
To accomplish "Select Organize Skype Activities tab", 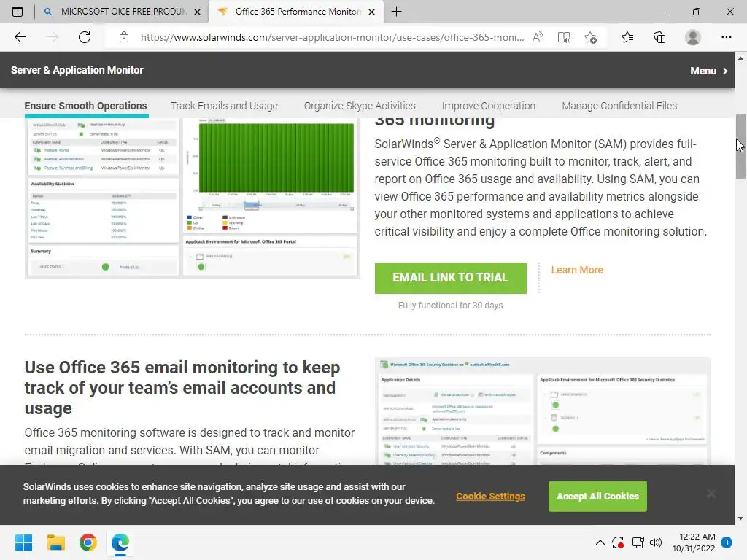I will click(x=360, y=106).
